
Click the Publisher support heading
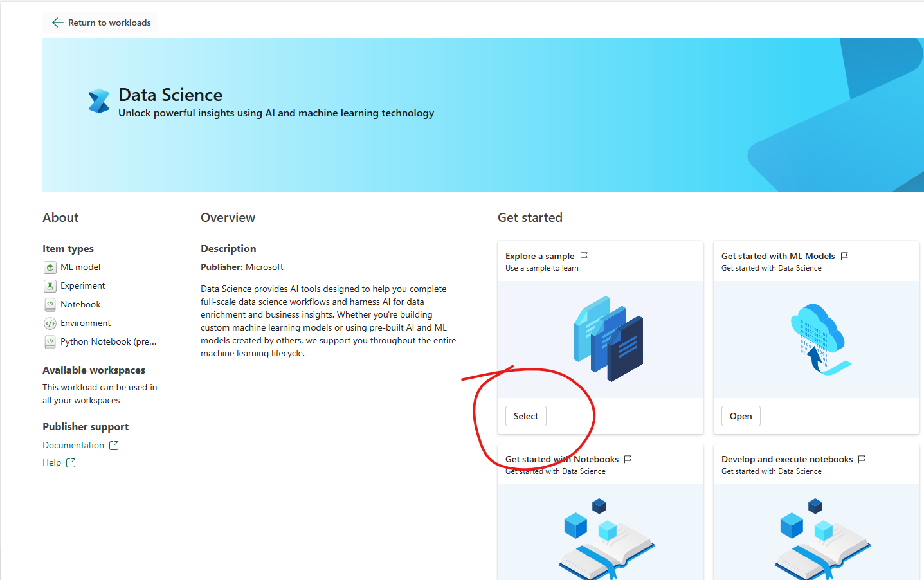click(x=86, y=427)
